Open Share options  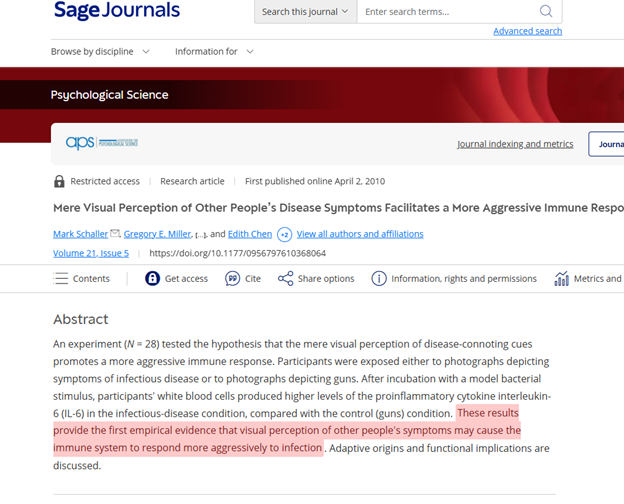click(316, 279)
